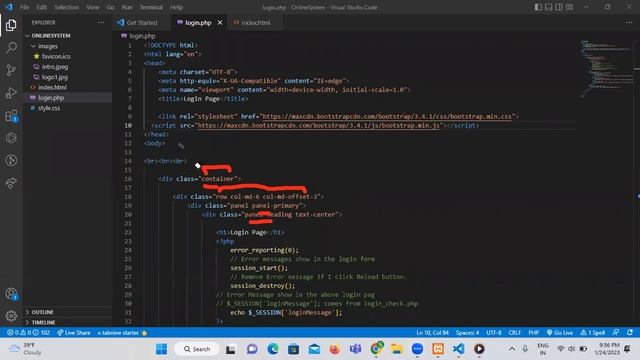
Task: Change encoding via UTF-8 indicator
Action: (x=493, y=333)
